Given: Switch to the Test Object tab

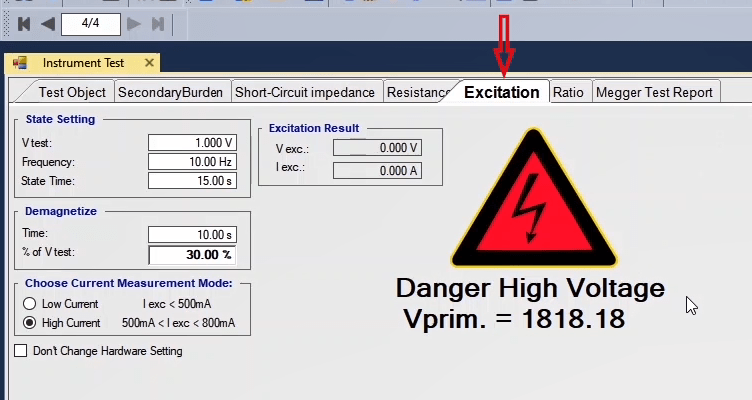Looking at the screenshot, I should 71,92.
